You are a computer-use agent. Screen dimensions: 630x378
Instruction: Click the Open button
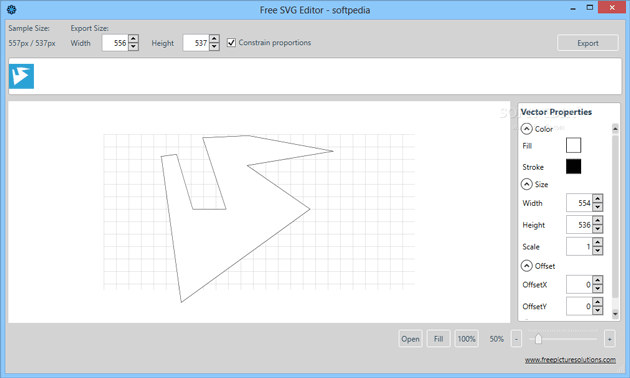pos(410,339)
